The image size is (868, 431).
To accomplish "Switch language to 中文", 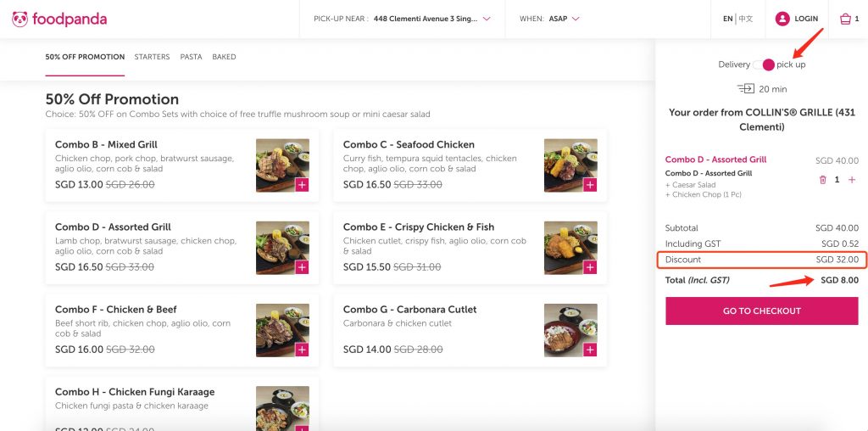I will (x=746, y=19).
